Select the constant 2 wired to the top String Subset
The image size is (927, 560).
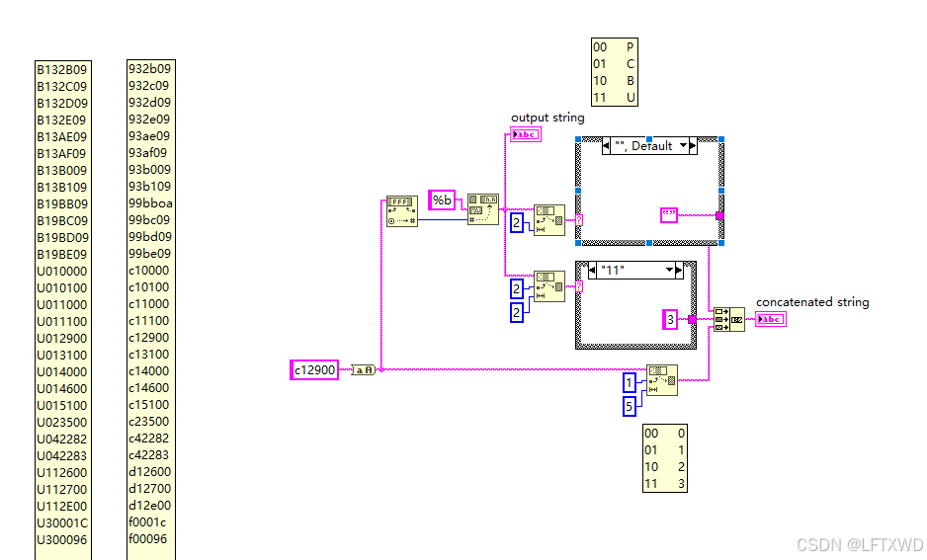pos(517,222)
